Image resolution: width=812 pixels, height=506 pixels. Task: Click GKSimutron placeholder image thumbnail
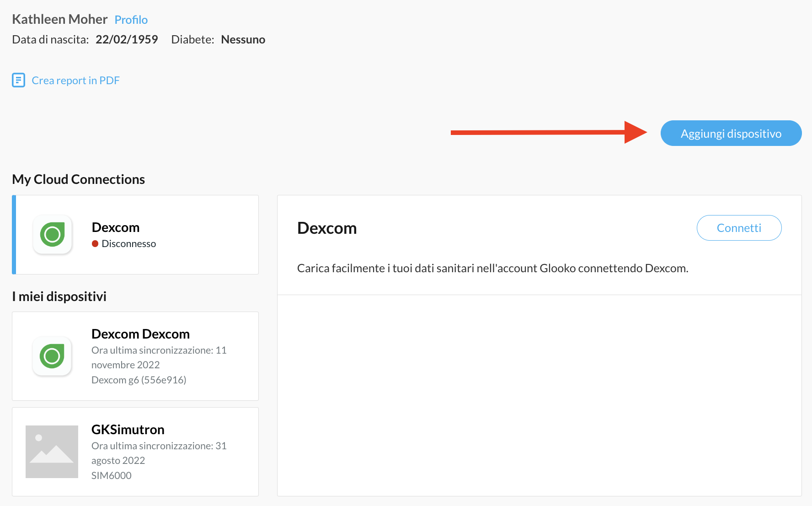tap(52, 452)
